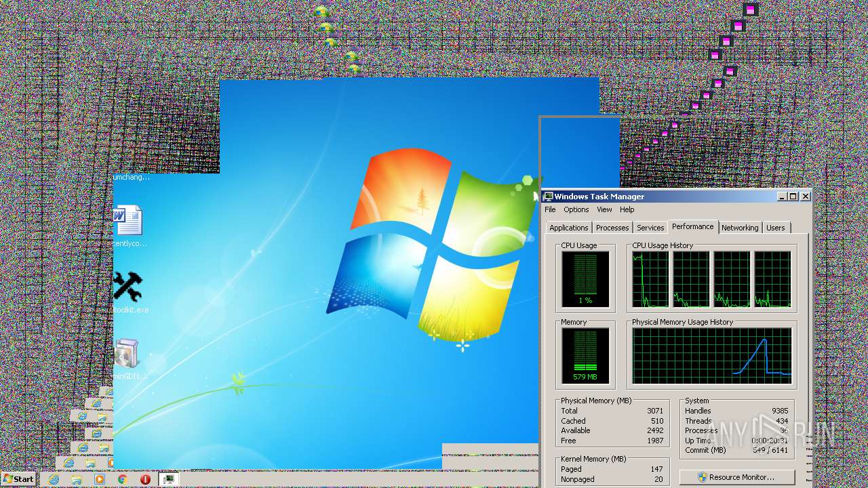Open the File menu in Task Manager

coord(550,209)
